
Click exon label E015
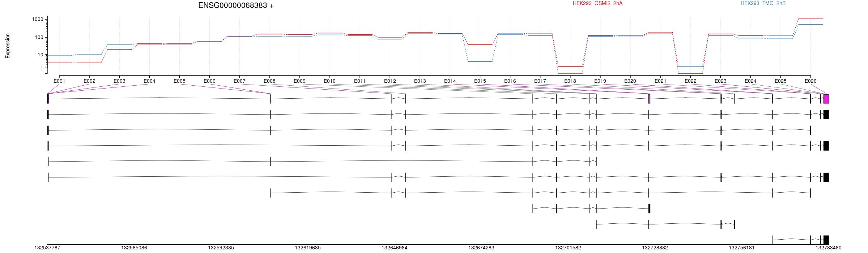click(480, 81)
